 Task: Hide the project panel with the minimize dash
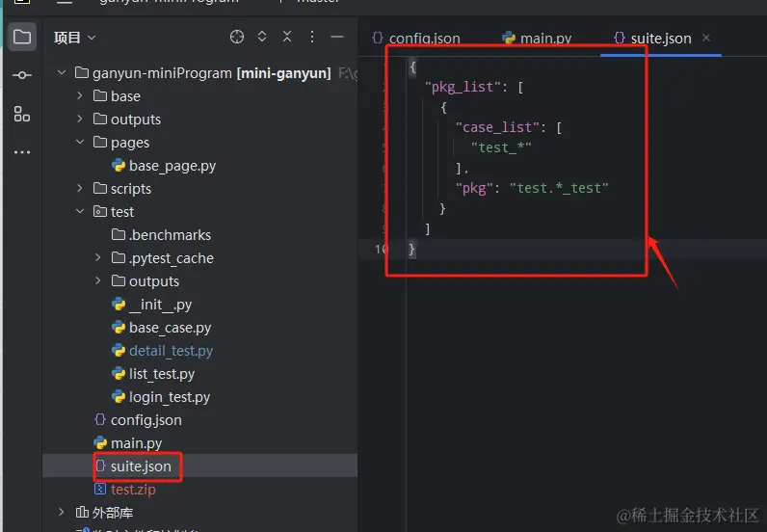[x=337, y=37]
